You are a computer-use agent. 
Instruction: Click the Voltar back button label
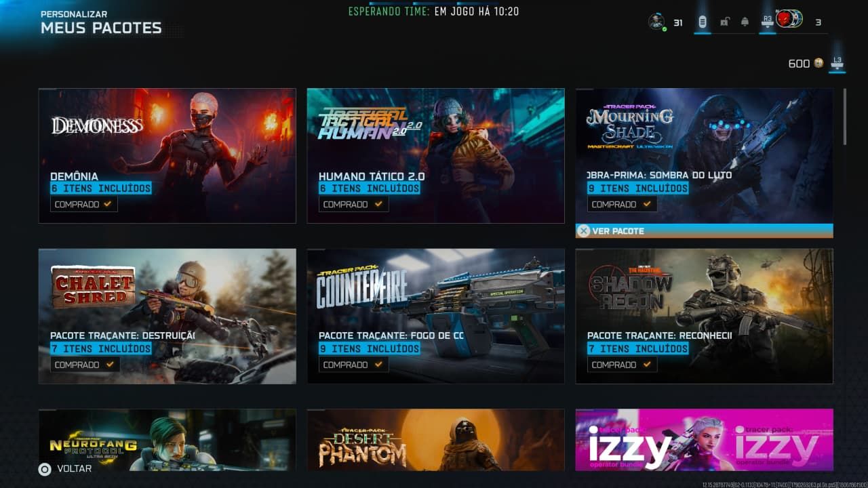coord(74,468)
